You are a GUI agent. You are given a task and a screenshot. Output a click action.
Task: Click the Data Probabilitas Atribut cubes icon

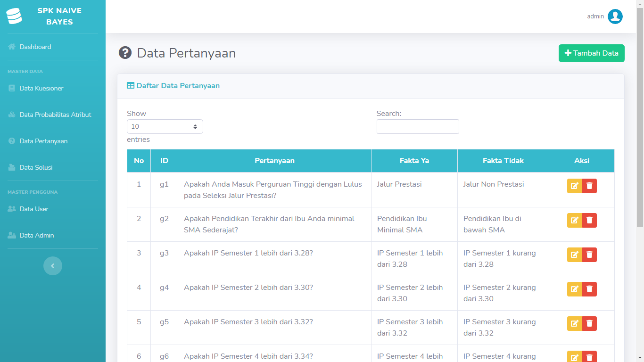pos(12,115)
